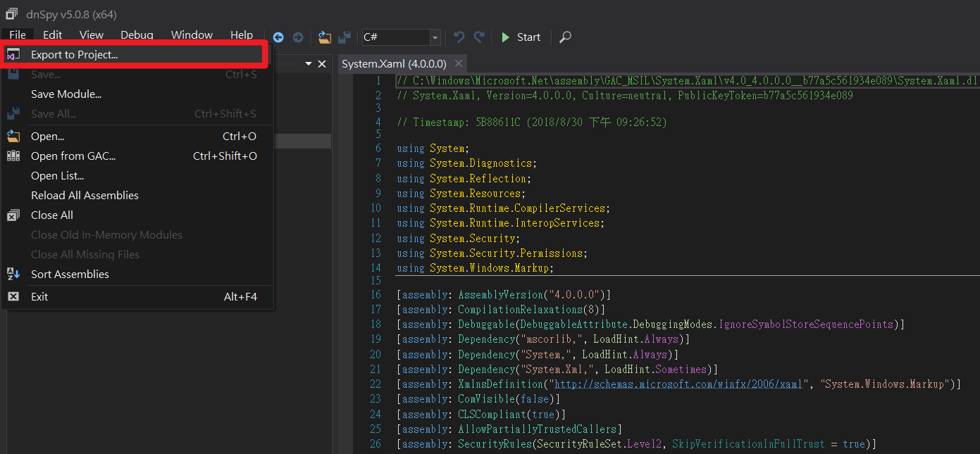Open the Debug menu
This screenshot has height=454, width=980.
[x=137, y=35]
